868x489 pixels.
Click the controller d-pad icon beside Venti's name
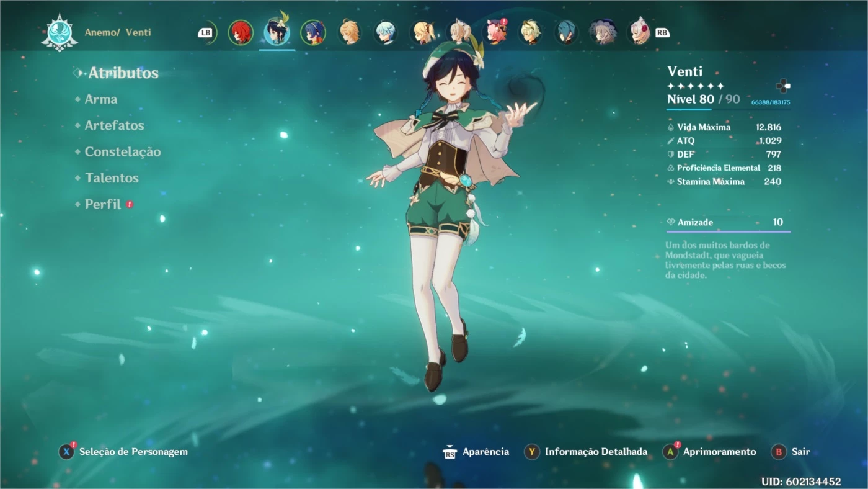[x=783, y=86]
